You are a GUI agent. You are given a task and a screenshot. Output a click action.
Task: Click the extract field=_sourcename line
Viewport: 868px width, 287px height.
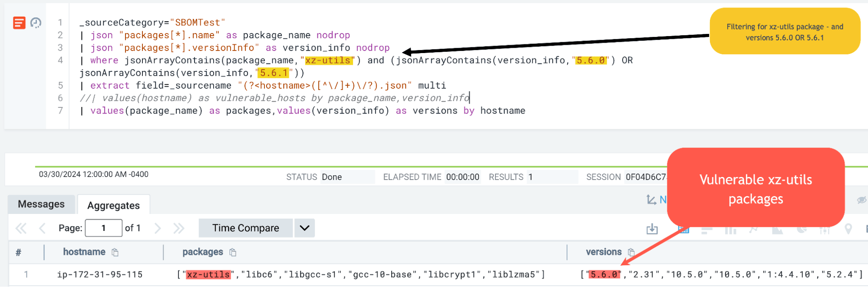(263, 85)
